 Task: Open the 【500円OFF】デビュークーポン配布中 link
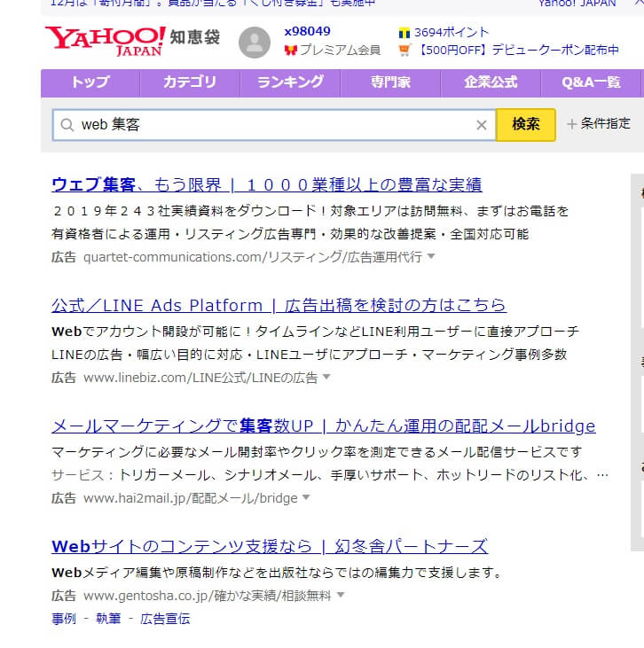517,50
